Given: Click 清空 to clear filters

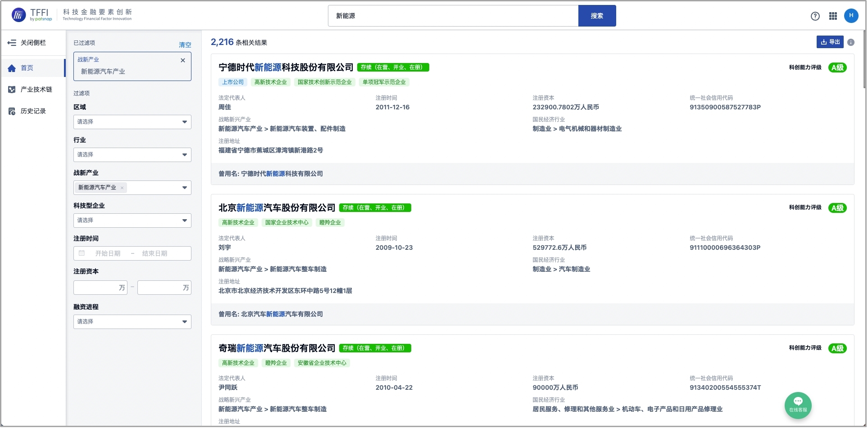Looking at the screenshot, I should point(185,45).
